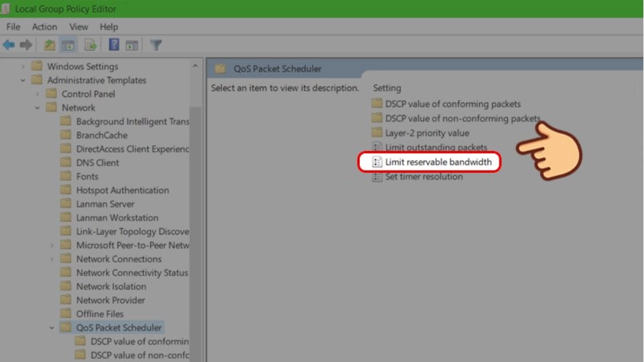
Task: Select DirectAccess Client Experience tree item
Action: [133, 149]
